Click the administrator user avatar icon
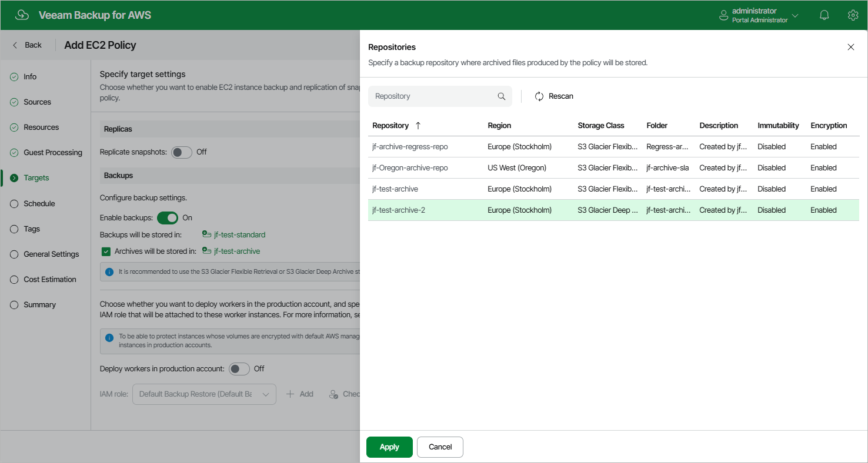The width and height of the screenshot is (868, 463). click(724, 16)
